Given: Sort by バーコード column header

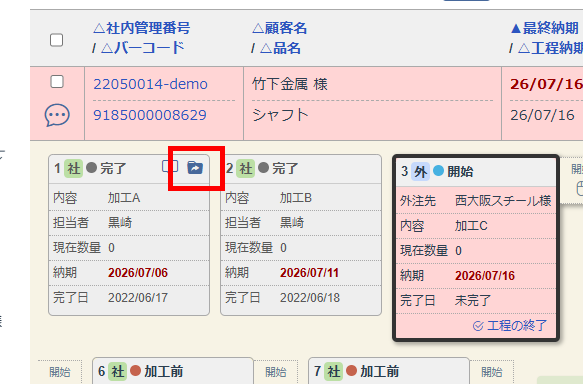Looking at the screenshot, I should coord(142,48).
